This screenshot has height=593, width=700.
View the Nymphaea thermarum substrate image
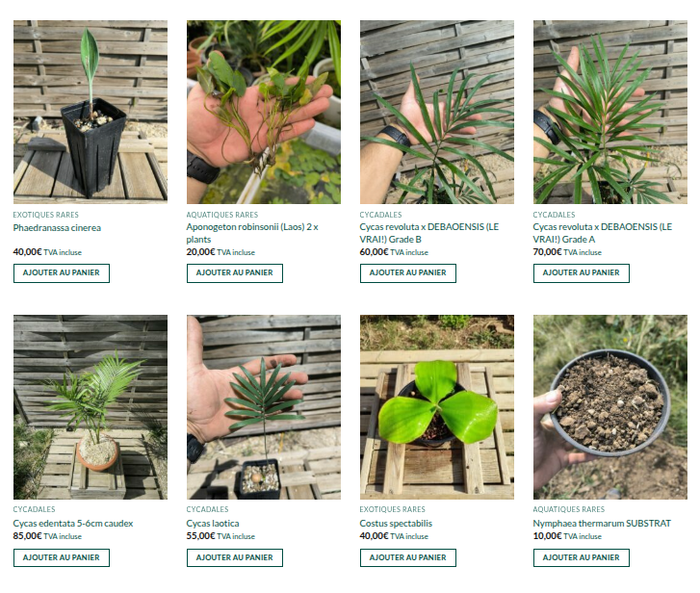point(609,407)
